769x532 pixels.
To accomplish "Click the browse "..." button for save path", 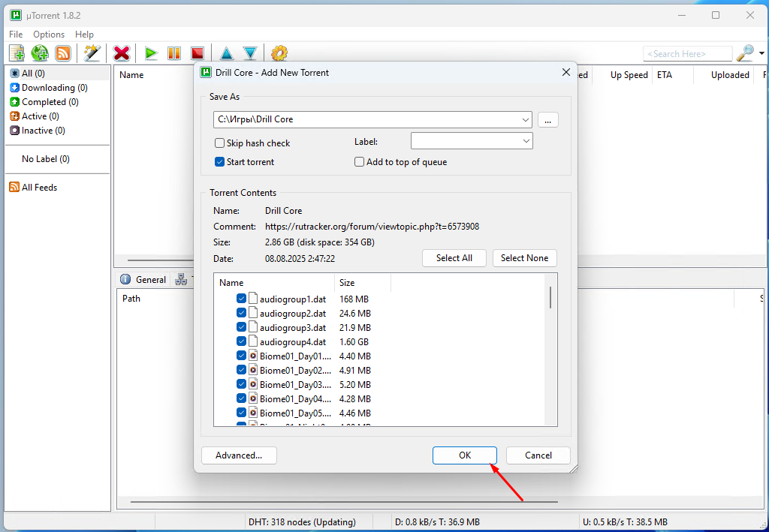I will (x=547, y=119).
